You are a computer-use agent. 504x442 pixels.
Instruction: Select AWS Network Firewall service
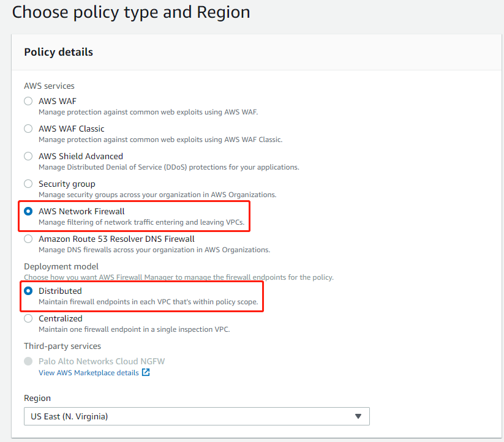(x=28, y=211)
